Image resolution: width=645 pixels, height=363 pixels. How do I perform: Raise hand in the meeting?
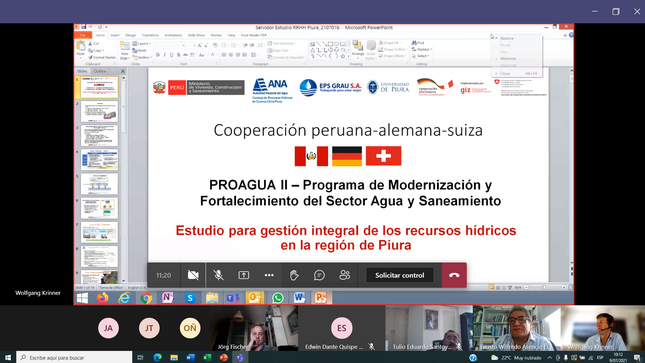pyautogui.click(x=294, y=275)
